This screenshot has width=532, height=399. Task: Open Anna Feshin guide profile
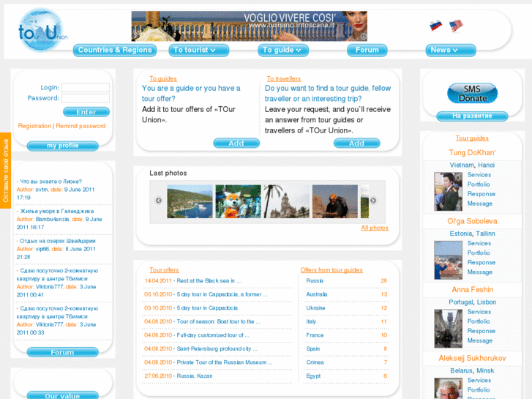472,290
